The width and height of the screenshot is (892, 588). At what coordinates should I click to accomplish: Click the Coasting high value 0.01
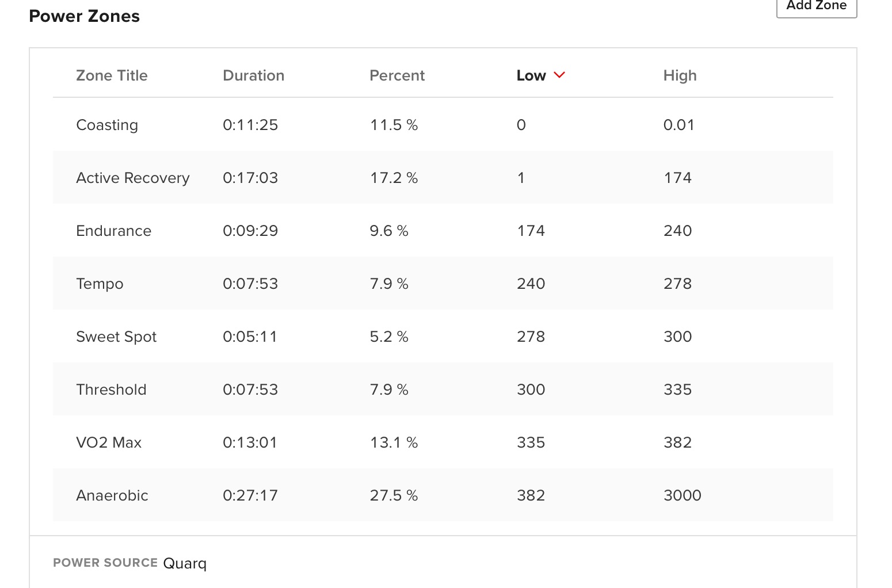click(678, 125)
